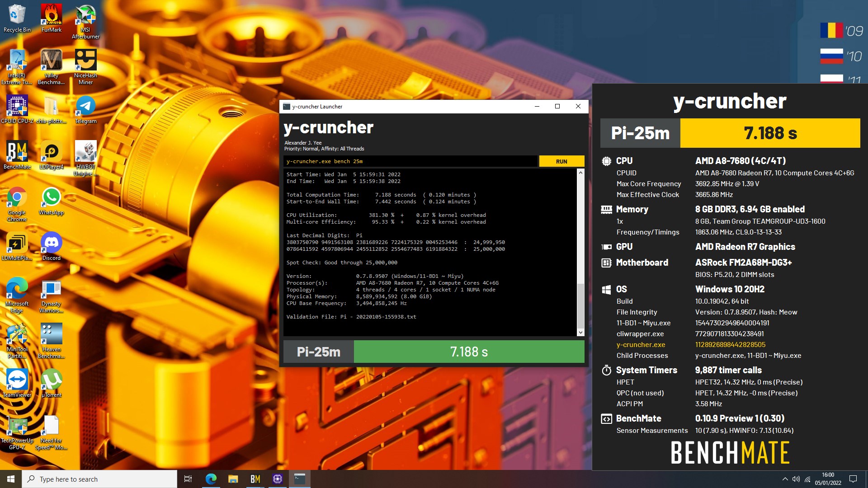
Task: Click the RUN button in y-cruncher
Action: tap(561, 161)
